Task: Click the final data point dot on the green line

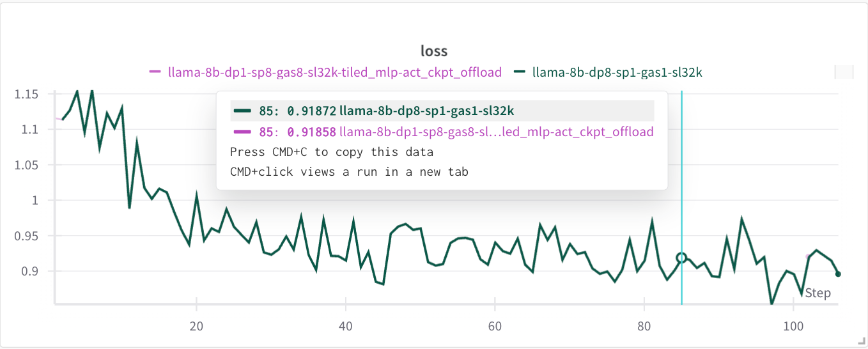Action: [838, 274]
